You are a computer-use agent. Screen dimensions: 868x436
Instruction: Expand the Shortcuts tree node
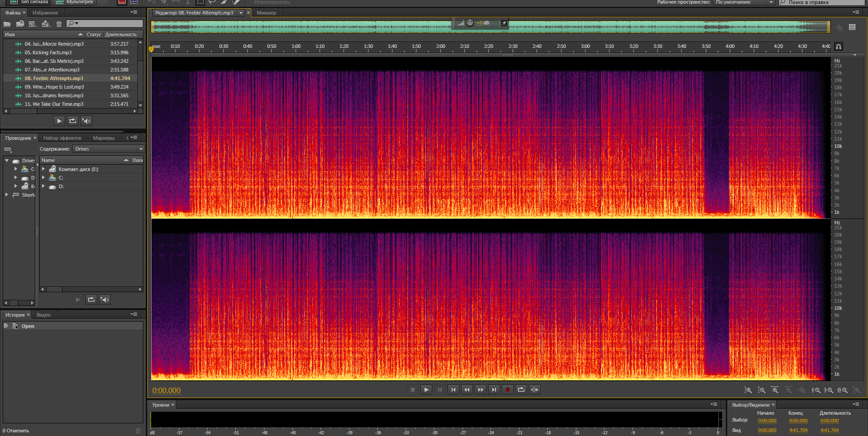(7, 194)
